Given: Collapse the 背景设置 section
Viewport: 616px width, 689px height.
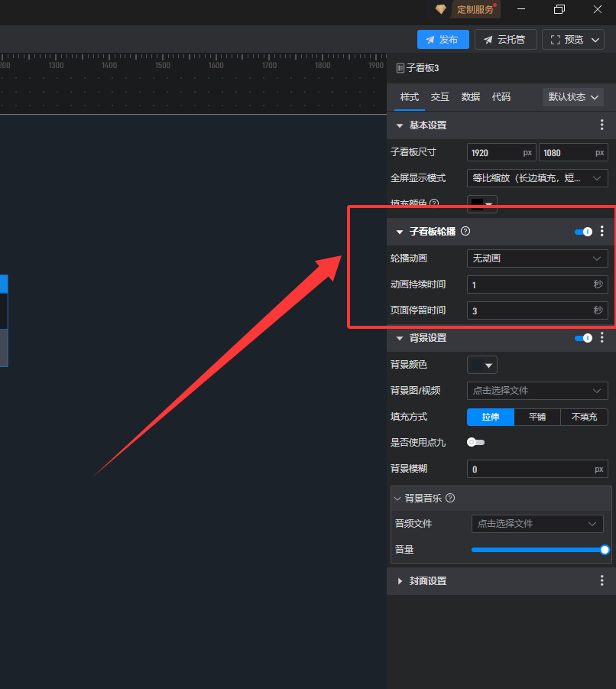Looking at the screenshot, I should (x=399, y=338).
